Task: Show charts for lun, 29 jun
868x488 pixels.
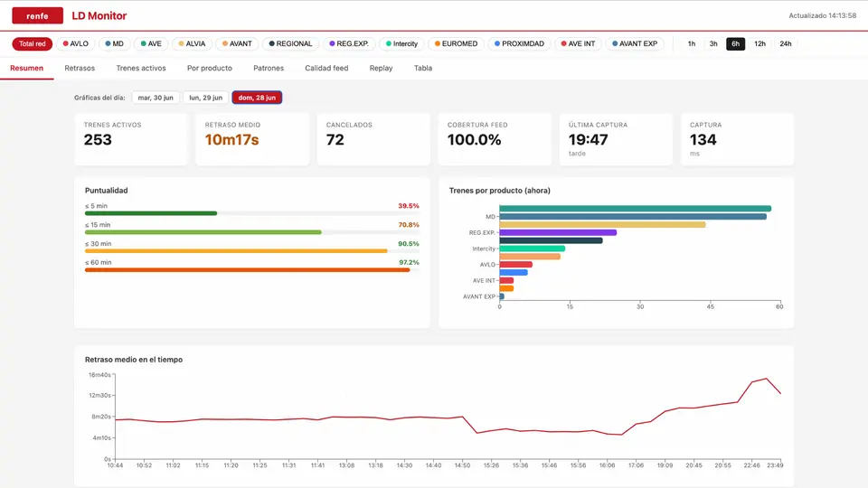Action: click(206, 98)
